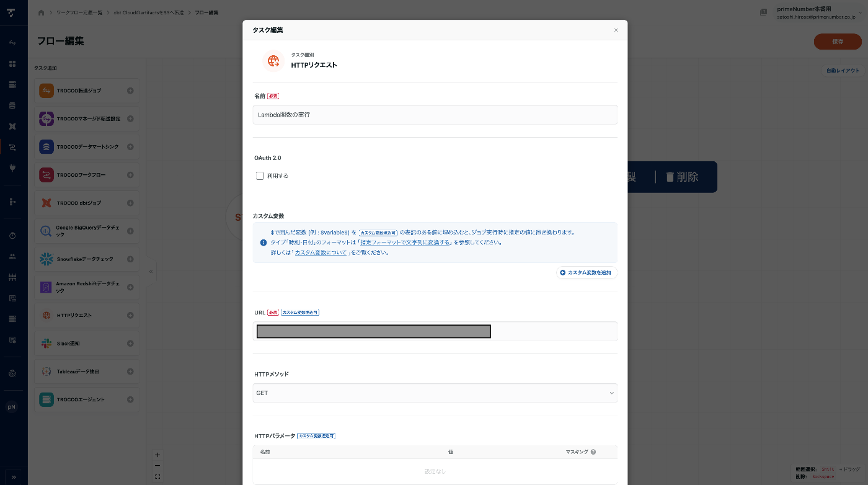The height and width of the screenshot is (485, 868).
Task: Close the タスク編集 dialog
Action: (x=616, y=30)
